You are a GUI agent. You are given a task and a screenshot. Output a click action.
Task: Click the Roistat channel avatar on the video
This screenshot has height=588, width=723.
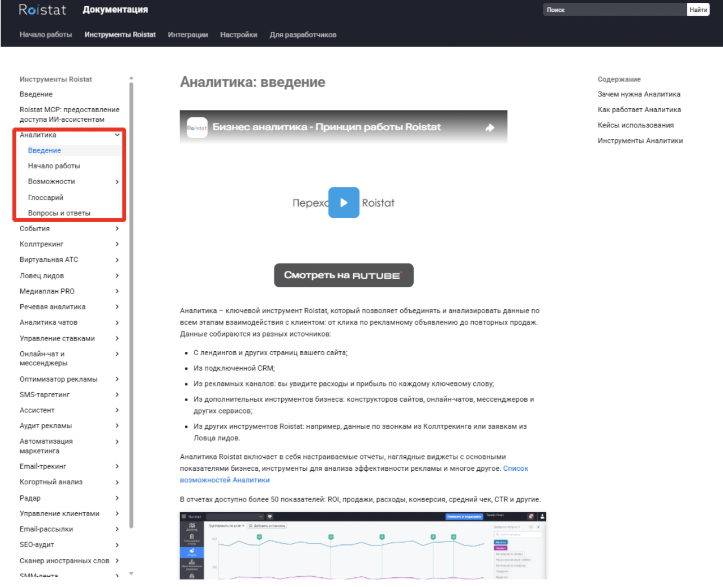197,128
